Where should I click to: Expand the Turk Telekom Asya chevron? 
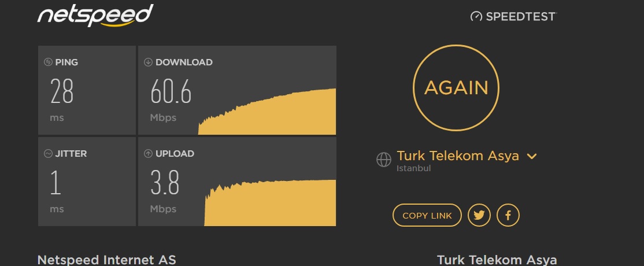pyautogui.click(x=531, y=156)
